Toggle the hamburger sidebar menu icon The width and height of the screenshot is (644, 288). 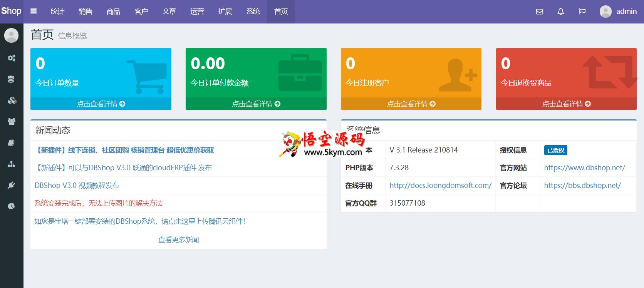(34, 12)
